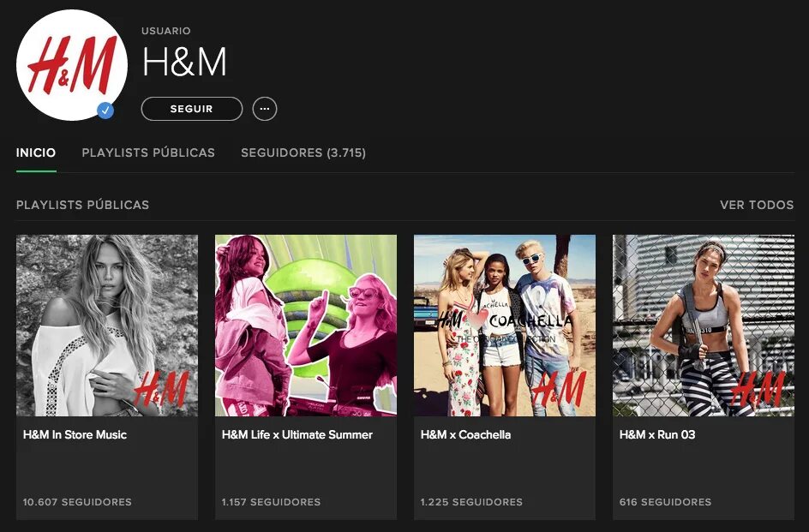
Task: Click the blue verified checkmark badge
Action: [105, 111]
